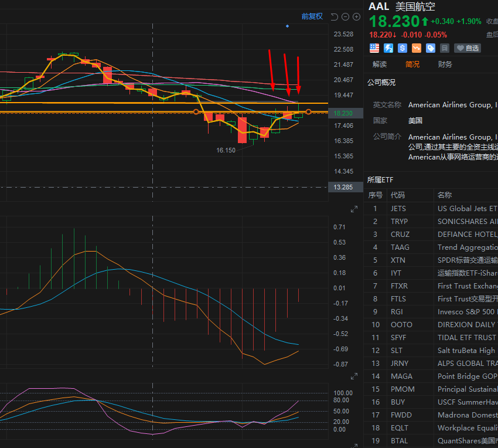This screenshot has width=498, height=448.
Task: Click the US flag market icon
Action: (x=374, y=48)
